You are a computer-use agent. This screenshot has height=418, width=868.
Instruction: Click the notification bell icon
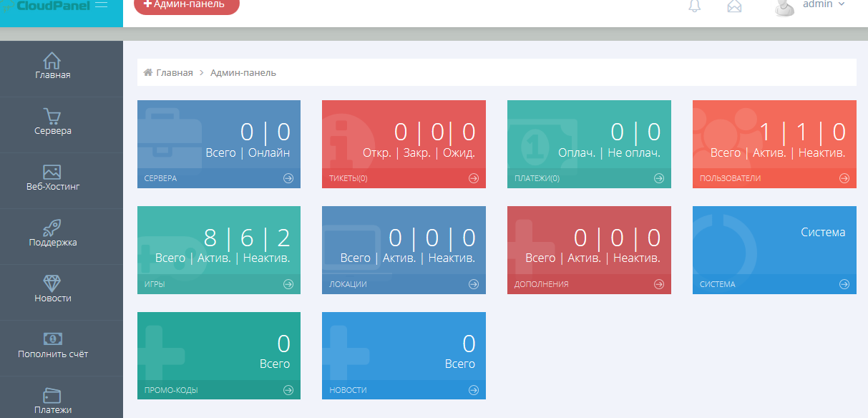click(x=694, y=6)
